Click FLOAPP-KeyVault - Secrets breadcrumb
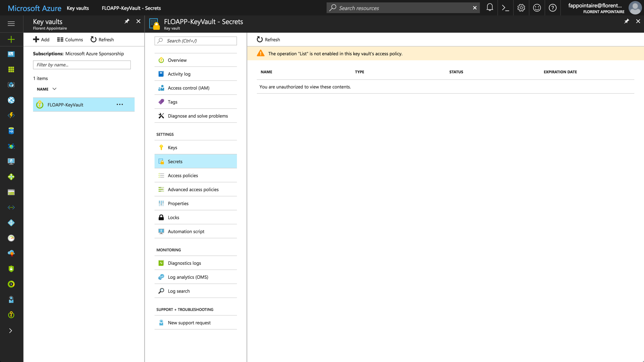The height and width of the screenshot is (362, 644). pos(131,8)
